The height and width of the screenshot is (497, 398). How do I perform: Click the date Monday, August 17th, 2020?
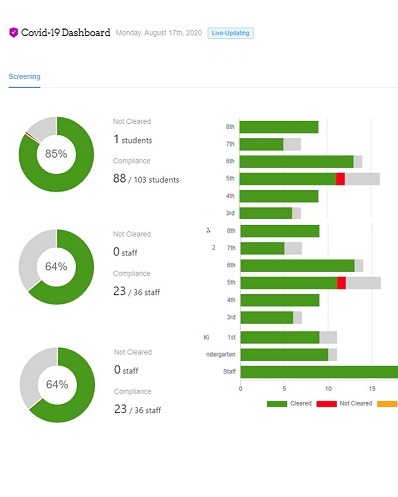pyautogui.click(x=159, y=33)
